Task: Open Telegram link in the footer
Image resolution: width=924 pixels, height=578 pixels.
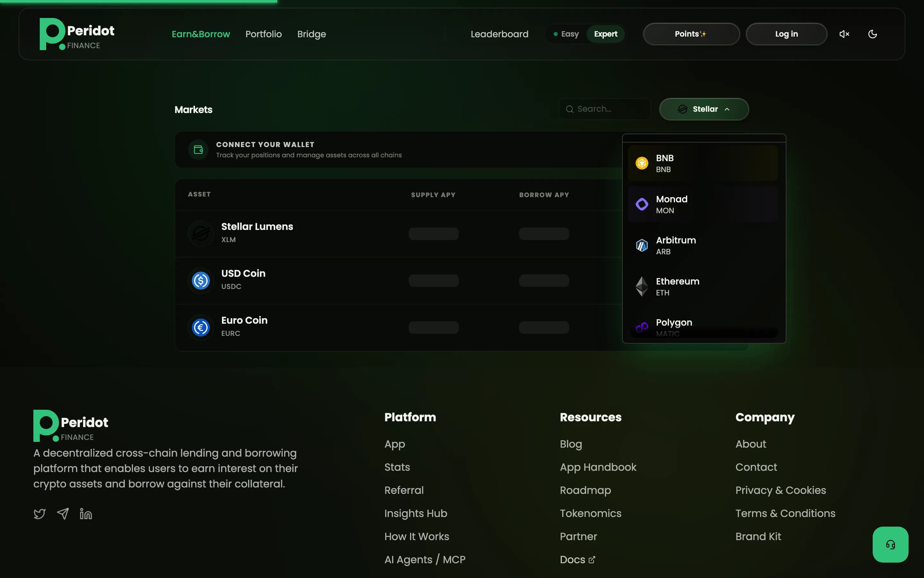Action: (63, 514)
